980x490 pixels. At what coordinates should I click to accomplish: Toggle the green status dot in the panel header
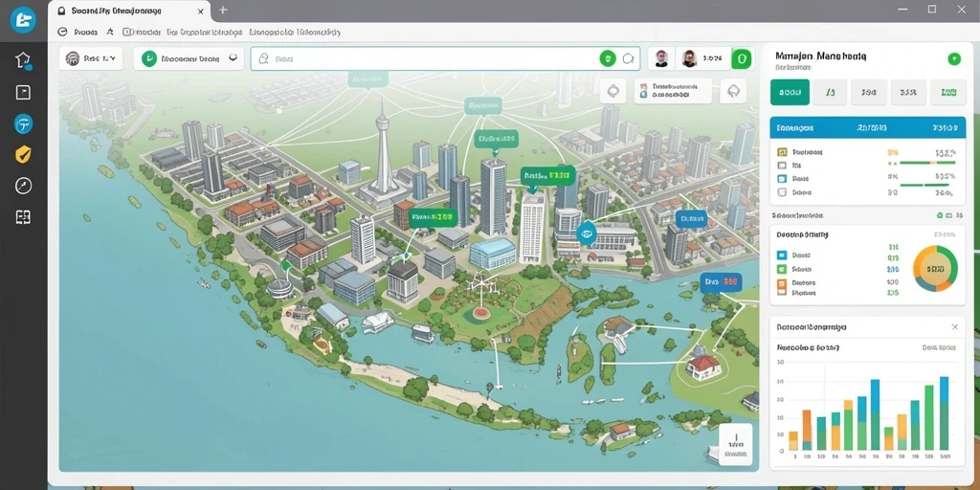954,58
